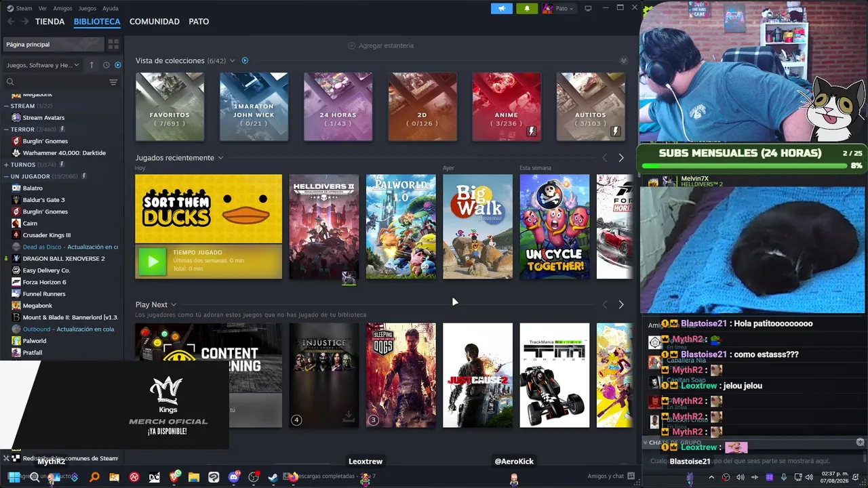Collapse the STREAM collection
The height and width of the screenshot is (488, 868).
pyautogui.click(x=7, y=106)
